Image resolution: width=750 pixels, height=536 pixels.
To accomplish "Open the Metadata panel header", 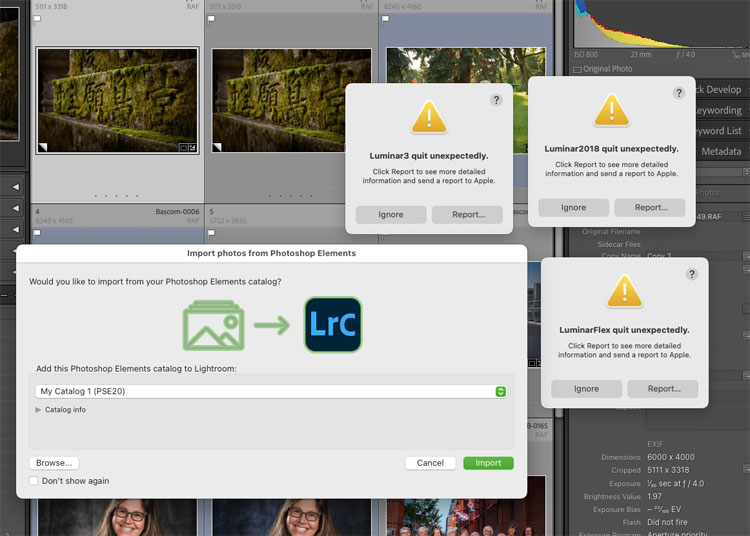I will [721, 152].
